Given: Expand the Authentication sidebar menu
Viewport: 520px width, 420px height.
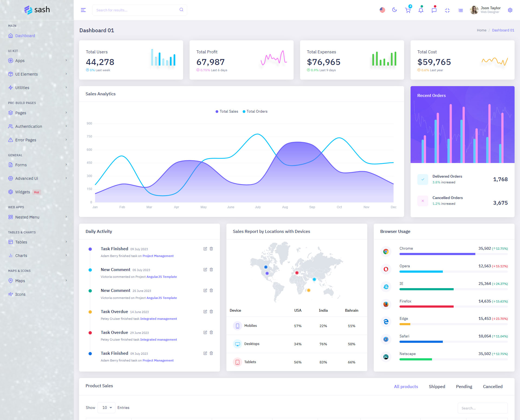Looking at the screenshot, I should 37,126.
